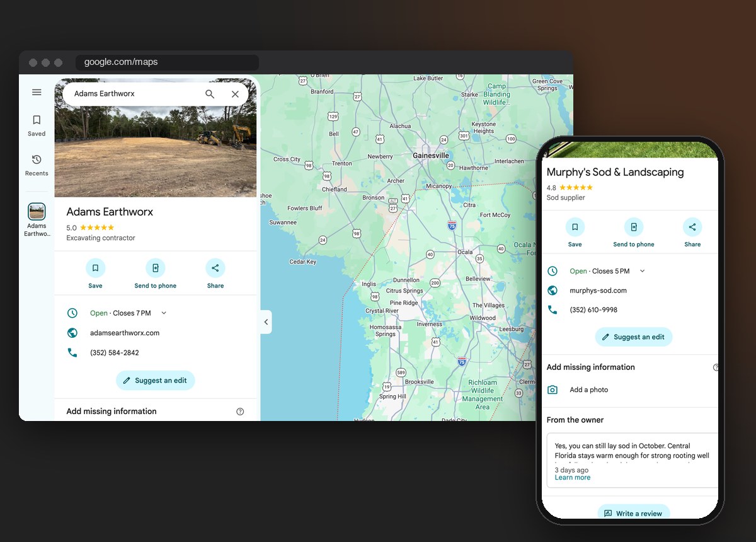Suggest an edit for Murphy's Sod
The height and width of the screenshot is (542, 756).
(x=634, y=337)
